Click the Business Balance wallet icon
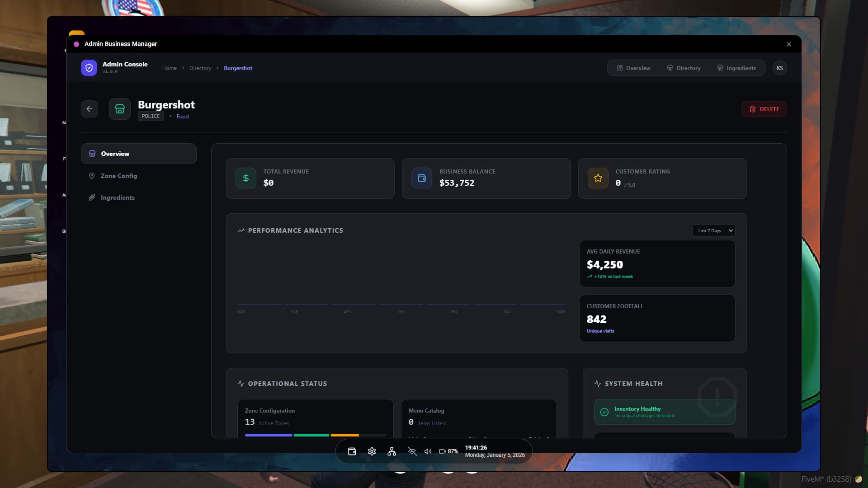Image resolution: width=868 pixels, height=488 pixels. tap(422, 178)
